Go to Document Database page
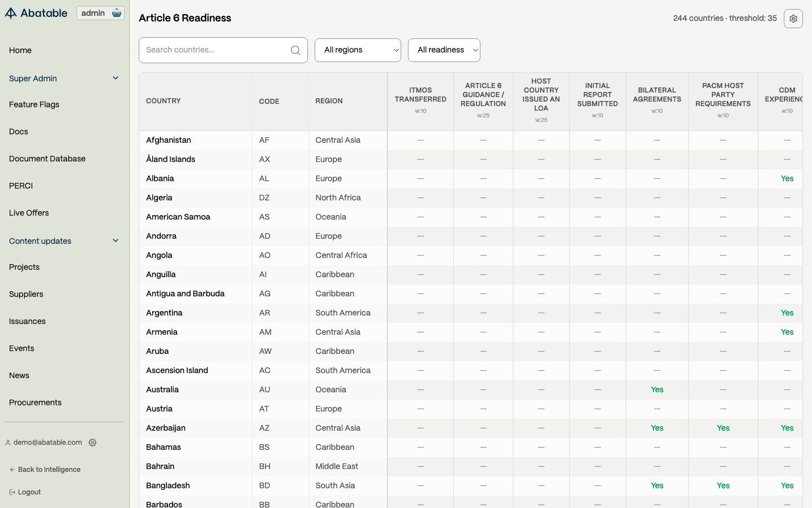Image resolution: width=812 pixels, height=508 pixels. tap(47, 159)
